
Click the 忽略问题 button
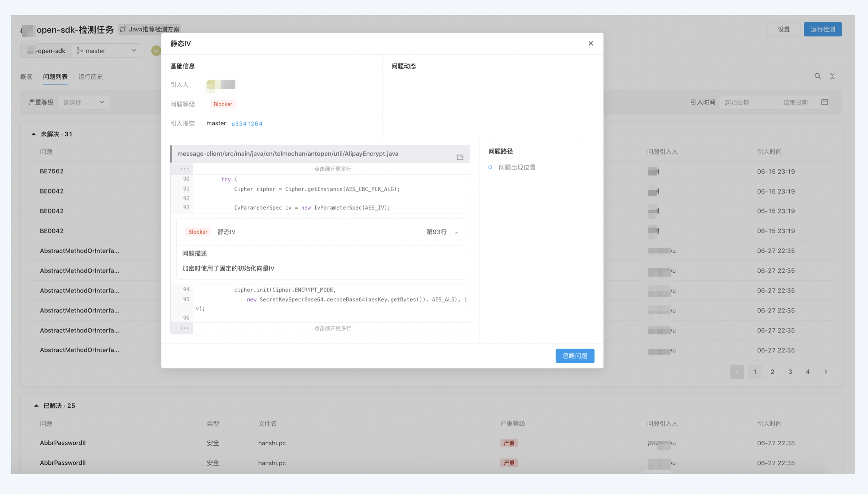[x=574, y=356]
